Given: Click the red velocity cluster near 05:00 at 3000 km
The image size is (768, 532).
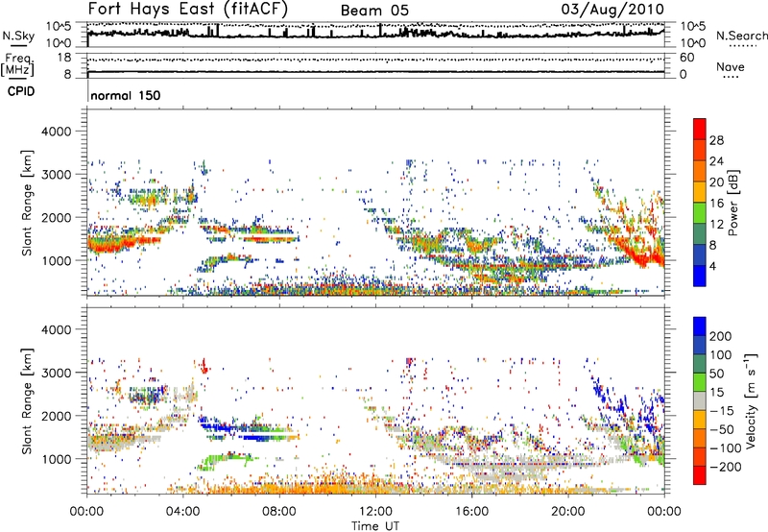Looking at the screenshot, I should (x=204, y=367).
